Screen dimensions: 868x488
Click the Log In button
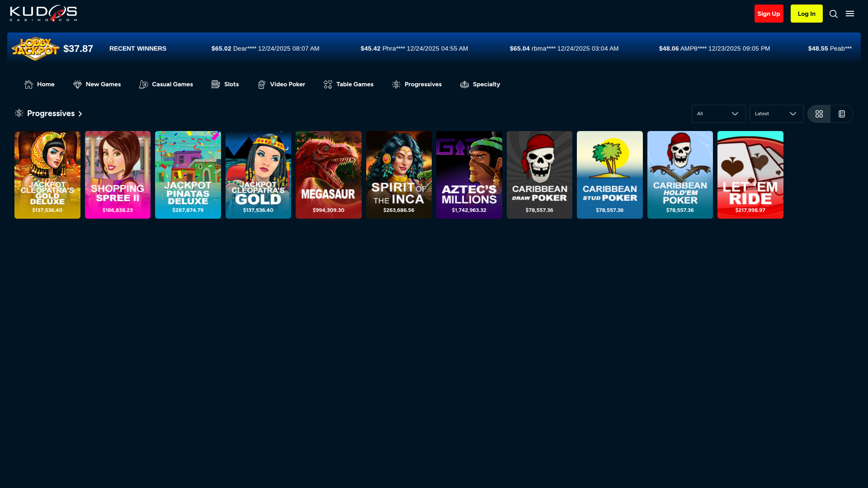[807, 14]
